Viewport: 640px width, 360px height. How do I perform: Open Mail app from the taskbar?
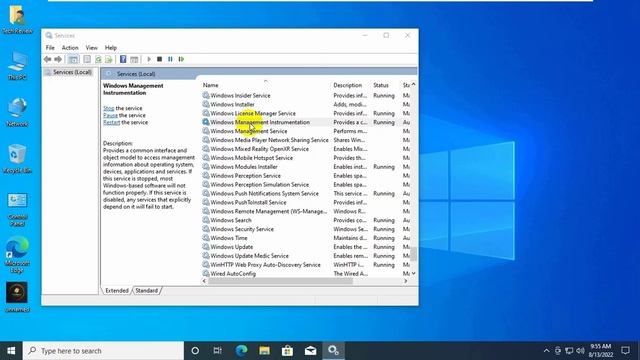[311, 351]
